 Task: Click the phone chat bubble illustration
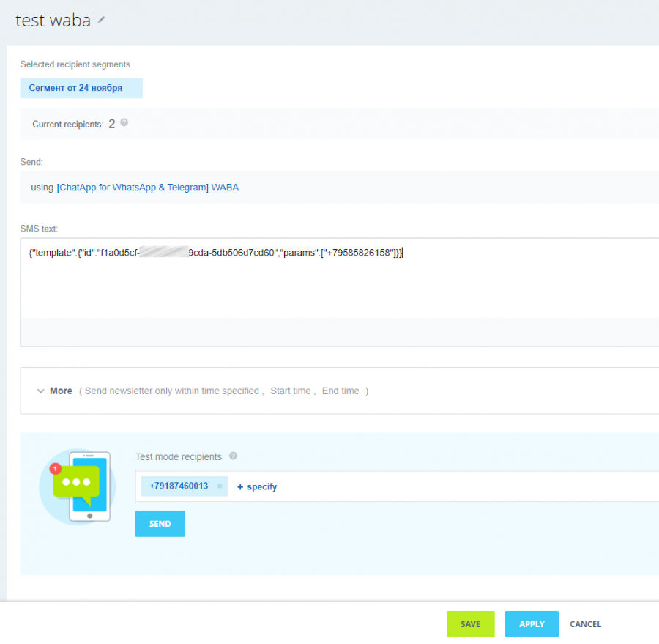click(76, 486)
